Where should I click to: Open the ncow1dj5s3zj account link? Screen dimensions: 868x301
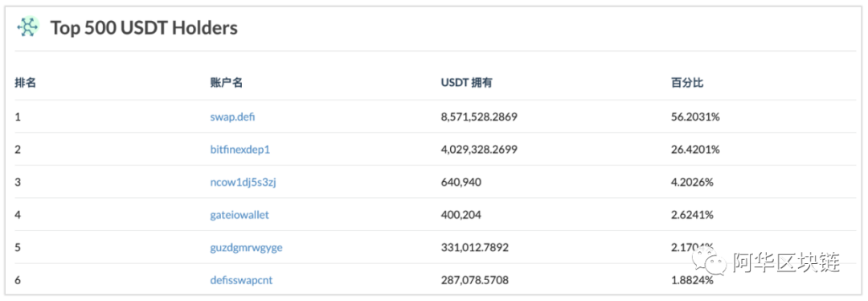tap(243, 183)
